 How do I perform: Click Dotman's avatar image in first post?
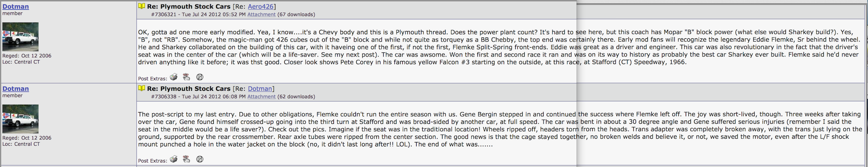pos(21,37)
